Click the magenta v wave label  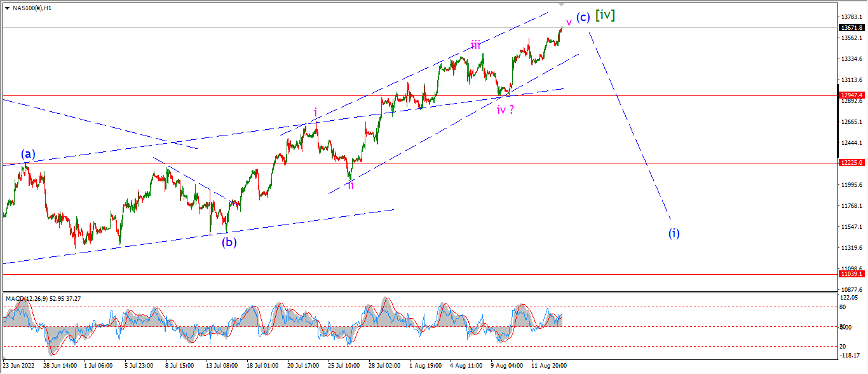pos(569,22)
